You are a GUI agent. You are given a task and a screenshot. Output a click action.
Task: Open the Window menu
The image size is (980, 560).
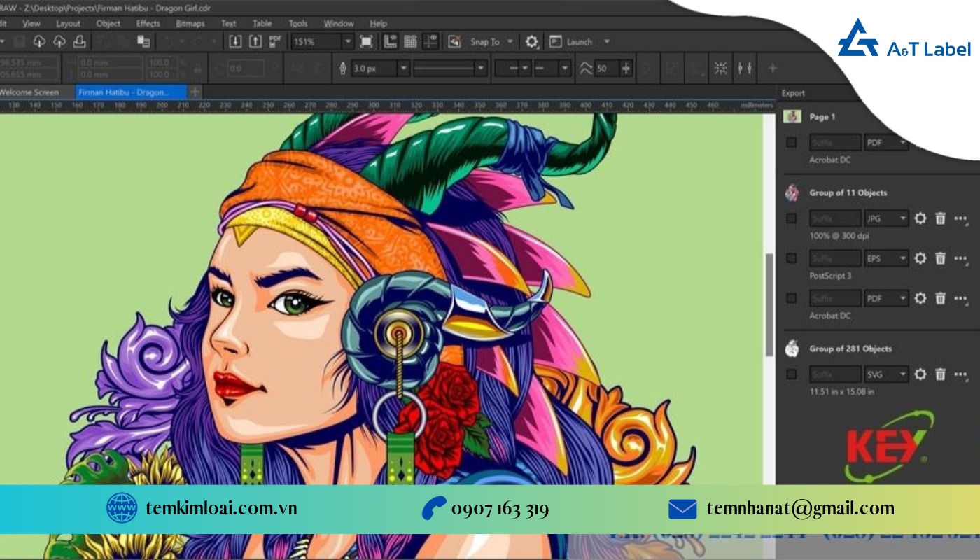(339, 23)
